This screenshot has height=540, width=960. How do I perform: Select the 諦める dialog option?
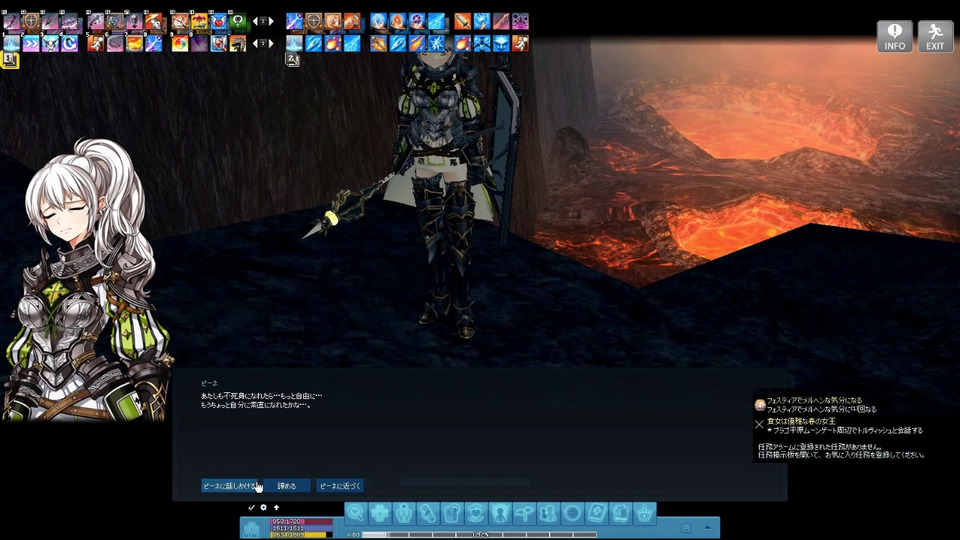[287, 486]
